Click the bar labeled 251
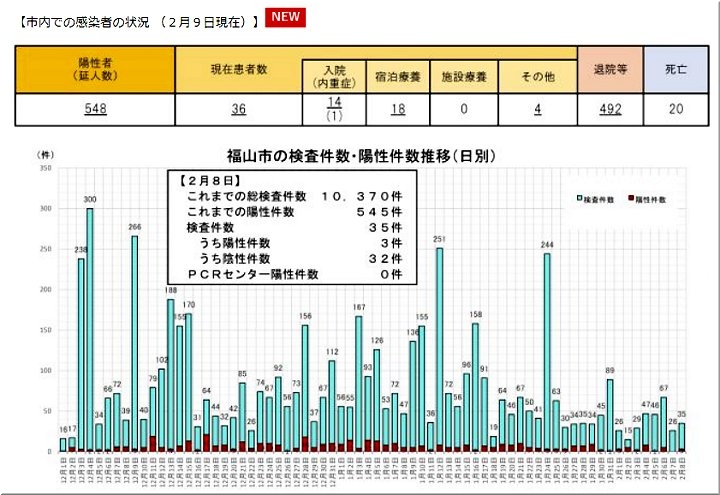 point(439,350)
